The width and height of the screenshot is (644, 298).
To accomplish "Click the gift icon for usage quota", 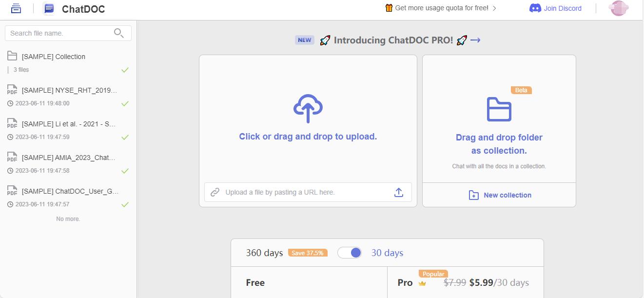I will pos(389,8).
